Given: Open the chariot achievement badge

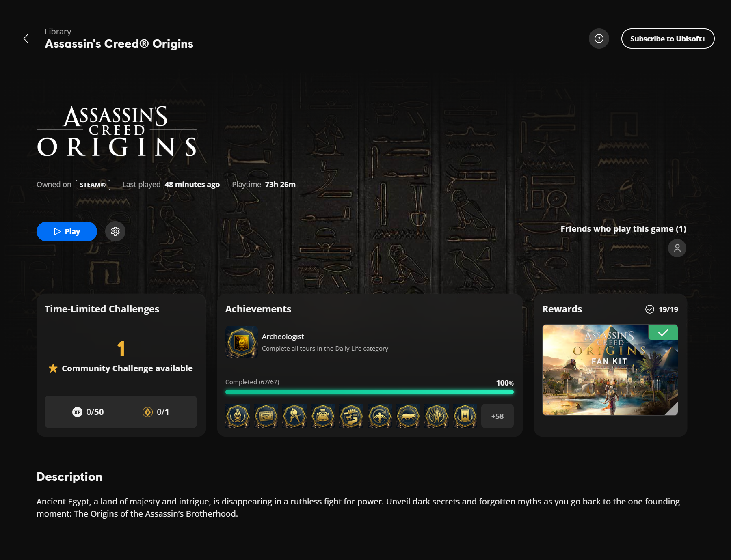Looking at the screenshot, I should point(323,416).
